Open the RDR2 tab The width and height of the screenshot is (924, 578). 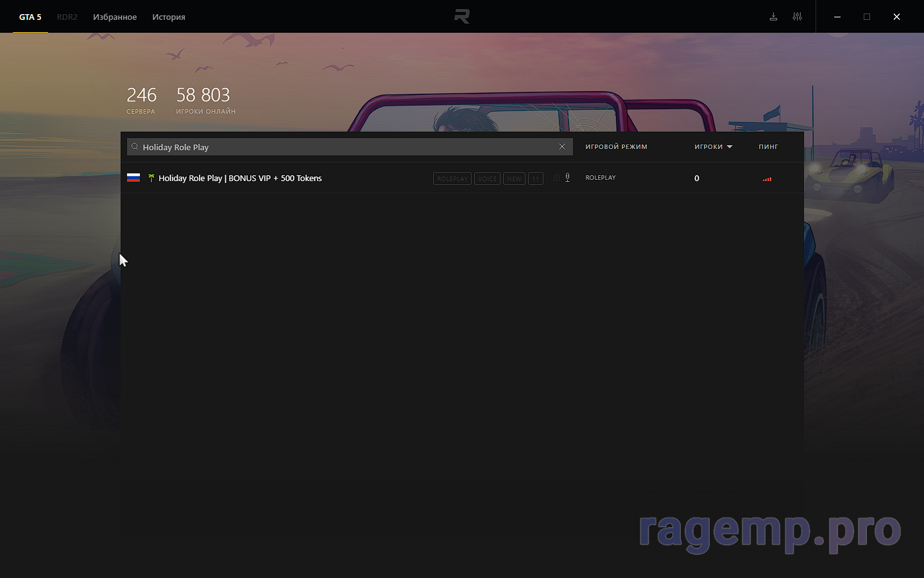[67, 17]
